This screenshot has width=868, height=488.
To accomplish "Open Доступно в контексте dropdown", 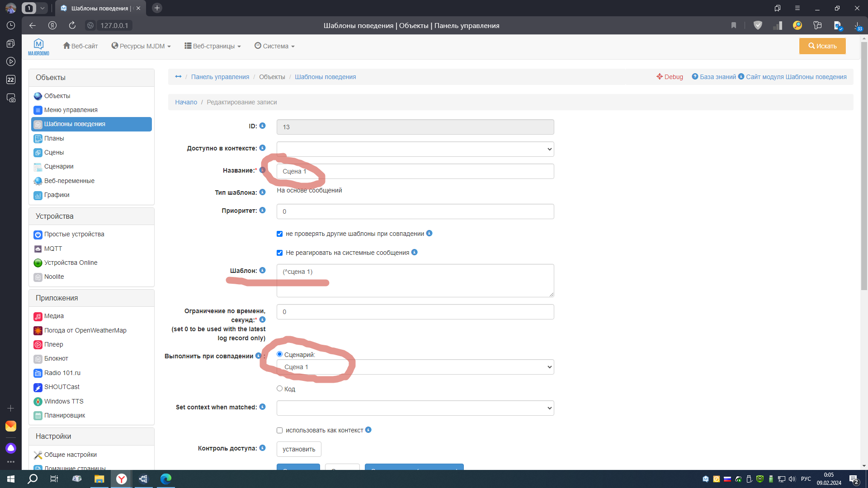I will pos(415,149).
